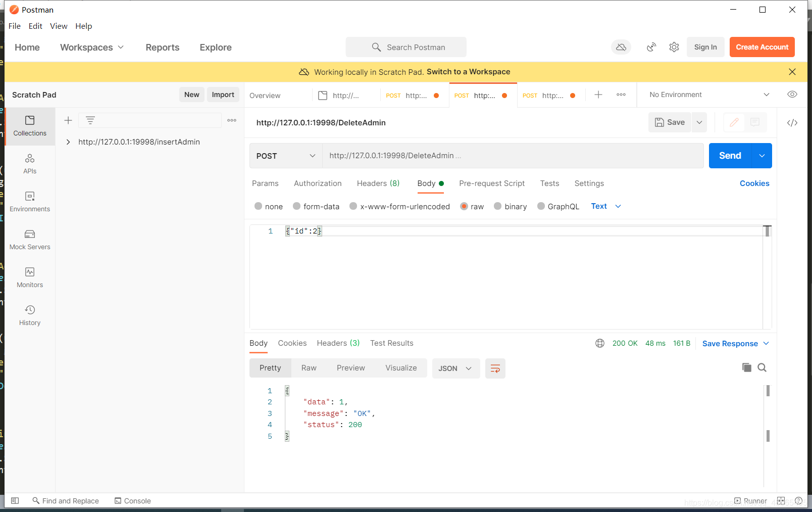
Task: Copy the response using the copy icon
Action: point(747,367)
